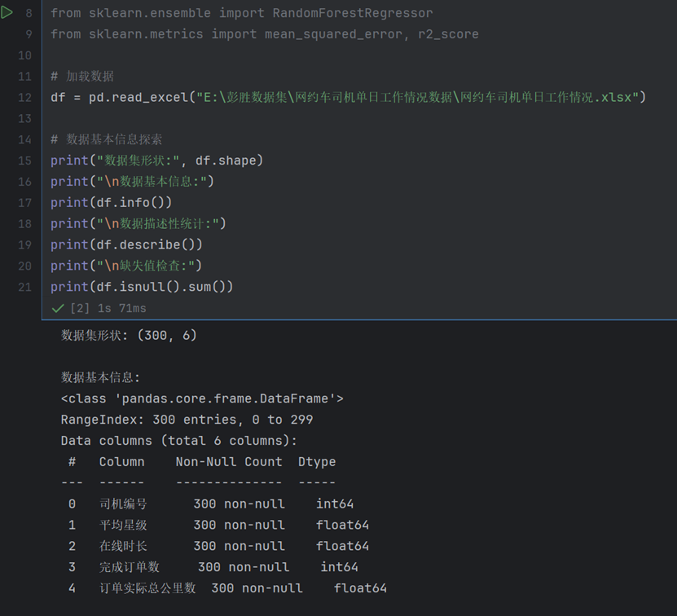Click the Dtype column header in output
The width and height of the screenshot is (677, 616).
[316, 462]
